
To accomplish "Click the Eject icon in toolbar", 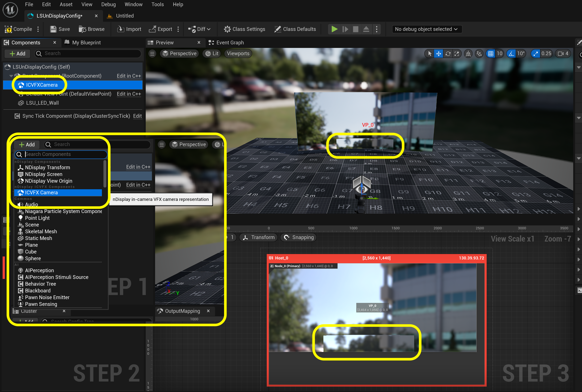I will click(x=366, y=29).
